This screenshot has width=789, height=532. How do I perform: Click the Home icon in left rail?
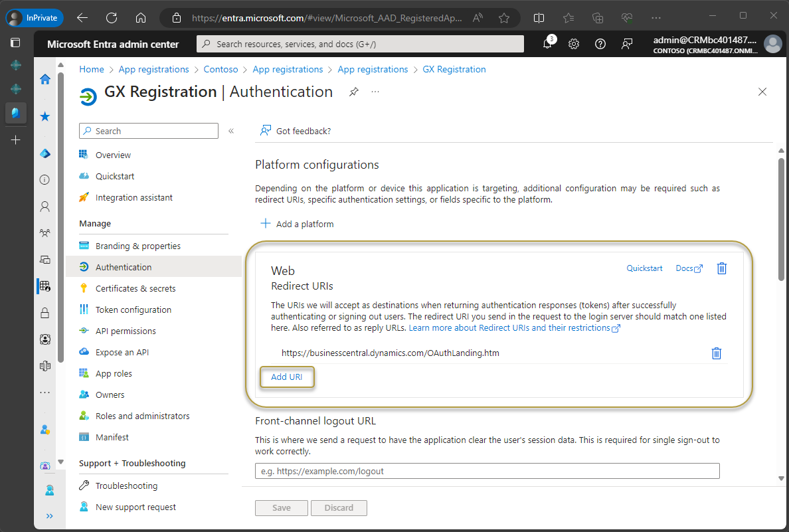tap(45, 80)
